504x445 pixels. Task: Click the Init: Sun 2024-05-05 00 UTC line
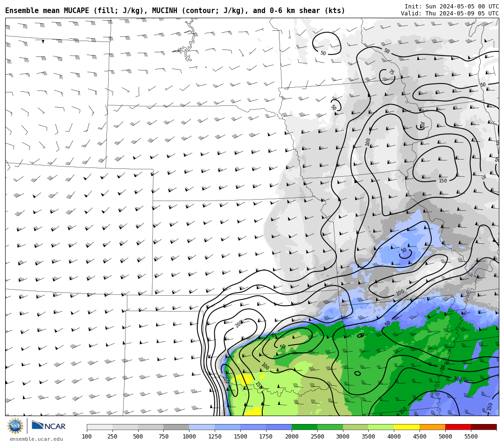coord(452,7)
